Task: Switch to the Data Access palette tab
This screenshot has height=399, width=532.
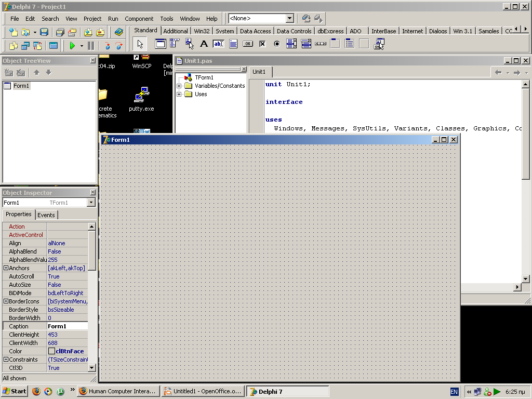Action: click(x=256, y=31)
